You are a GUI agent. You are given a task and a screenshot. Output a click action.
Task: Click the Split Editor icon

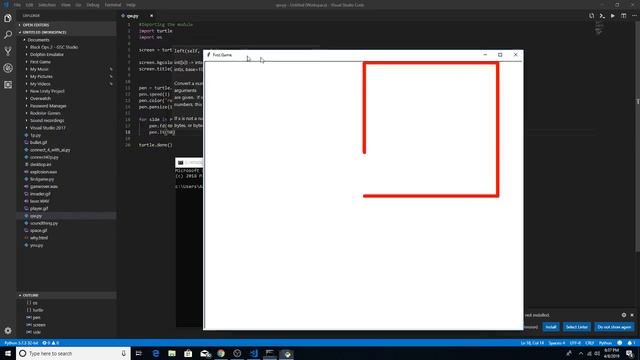[x=623, y=16]
